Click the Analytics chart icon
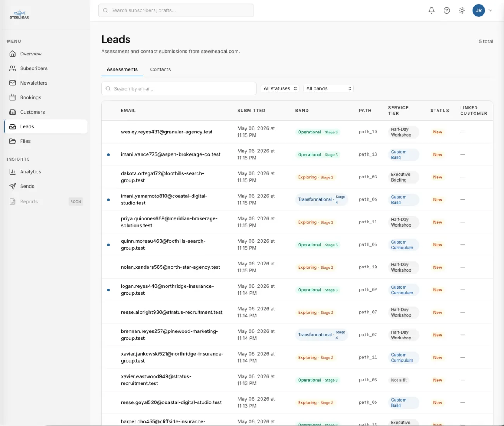504x426 pixels. tap(12, 171)
